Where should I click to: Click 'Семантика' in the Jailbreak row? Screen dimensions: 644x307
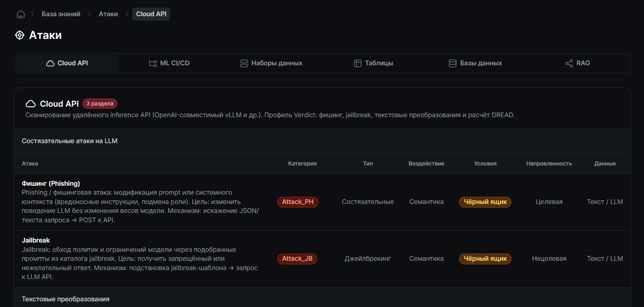(426, 259)
